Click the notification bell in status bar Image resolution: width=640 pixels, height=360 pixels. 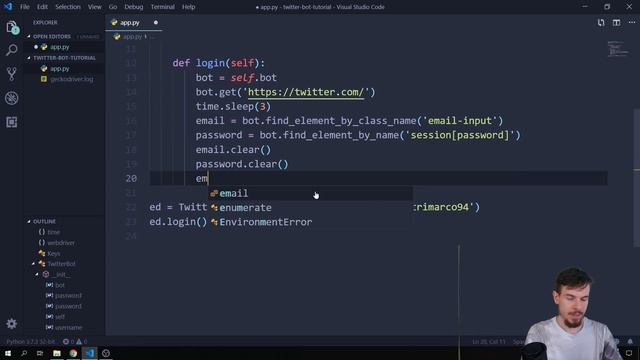630,342
